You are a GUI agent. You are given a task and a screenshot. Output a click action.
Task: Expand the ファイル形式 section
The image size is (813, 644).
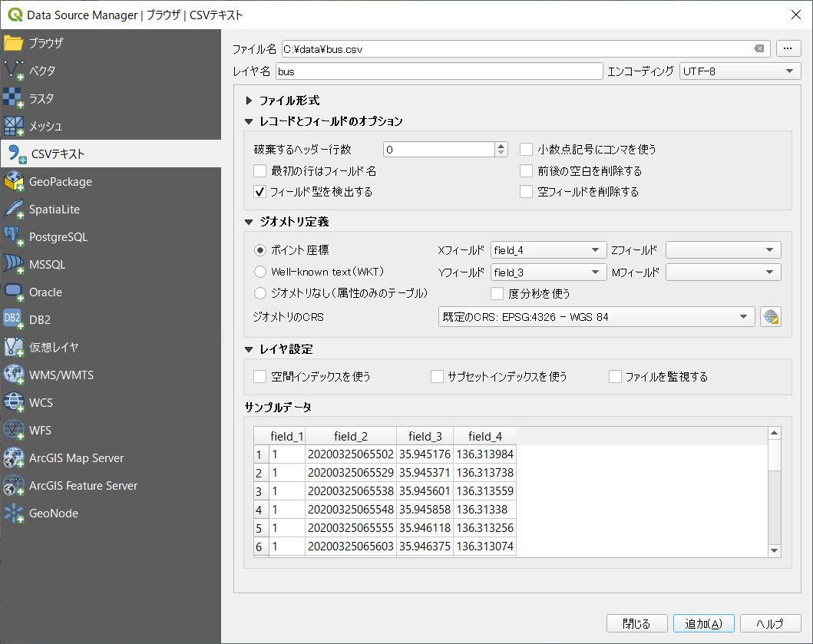point(249,101)
